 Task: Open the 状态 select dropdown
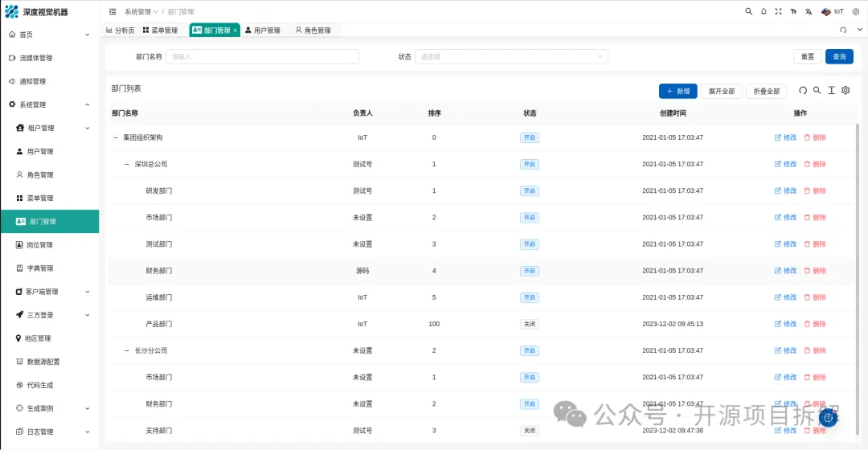click(511, 56)
